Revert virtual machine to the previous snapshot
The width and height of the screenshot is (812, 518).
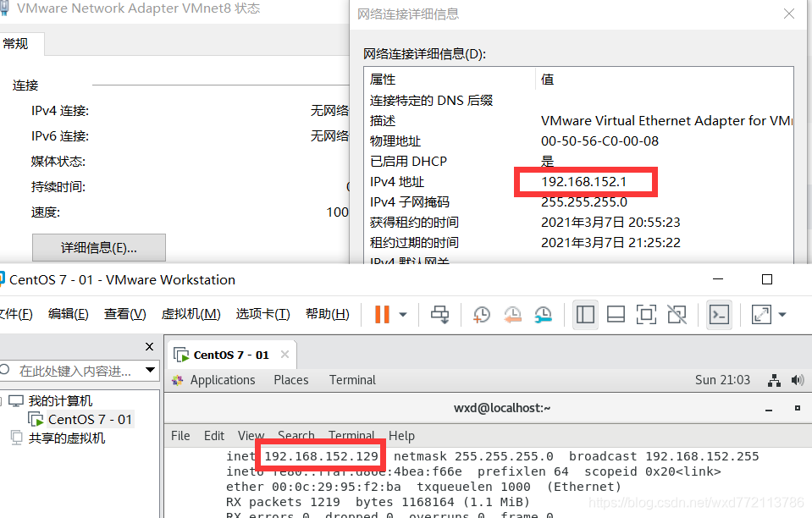512,314
